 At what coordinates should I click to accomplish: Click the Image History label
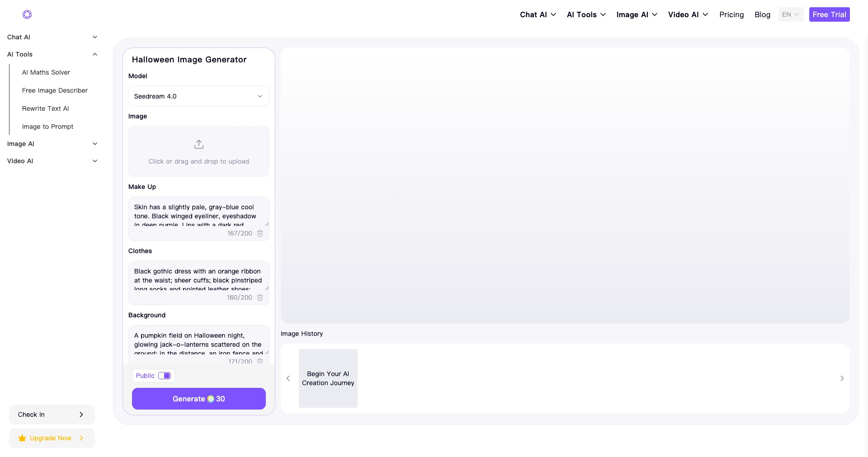pyautogui.click(x=302, y=334)
